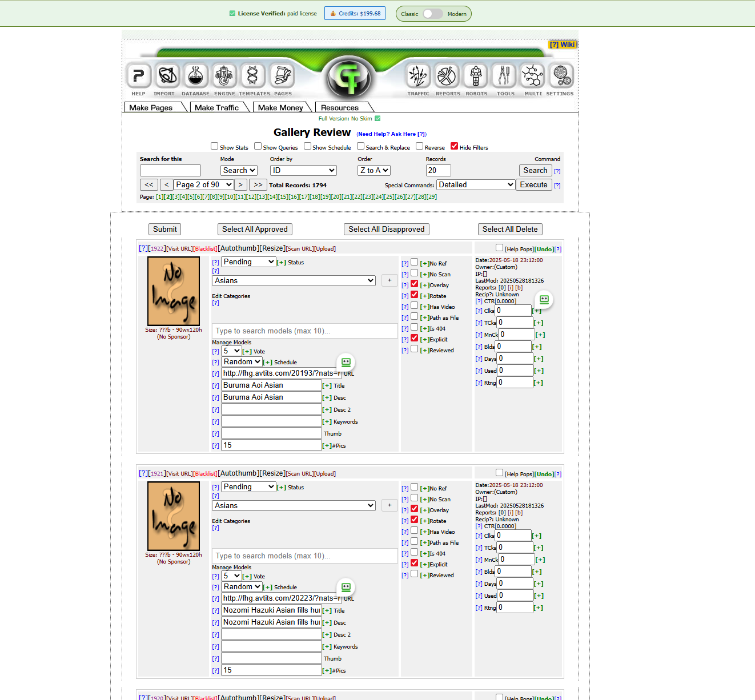Click the Select All Approved button

pyautogui.click(x=255, y=229)
